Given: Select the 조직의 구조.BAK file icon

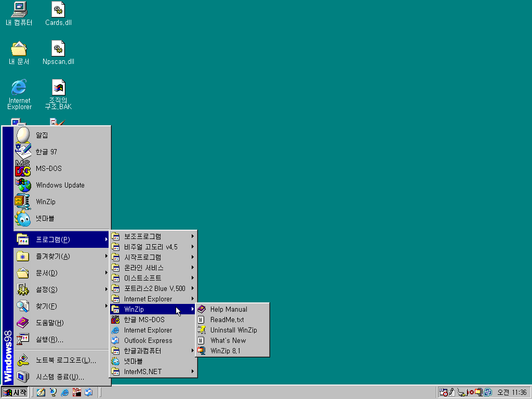Looking at the screenshot, I should point(58,95).
